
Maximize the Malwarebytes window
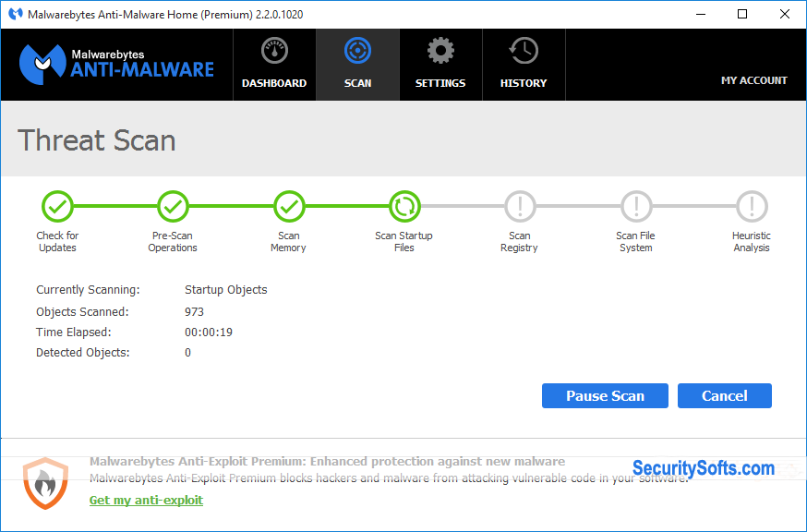coord(742,14)
